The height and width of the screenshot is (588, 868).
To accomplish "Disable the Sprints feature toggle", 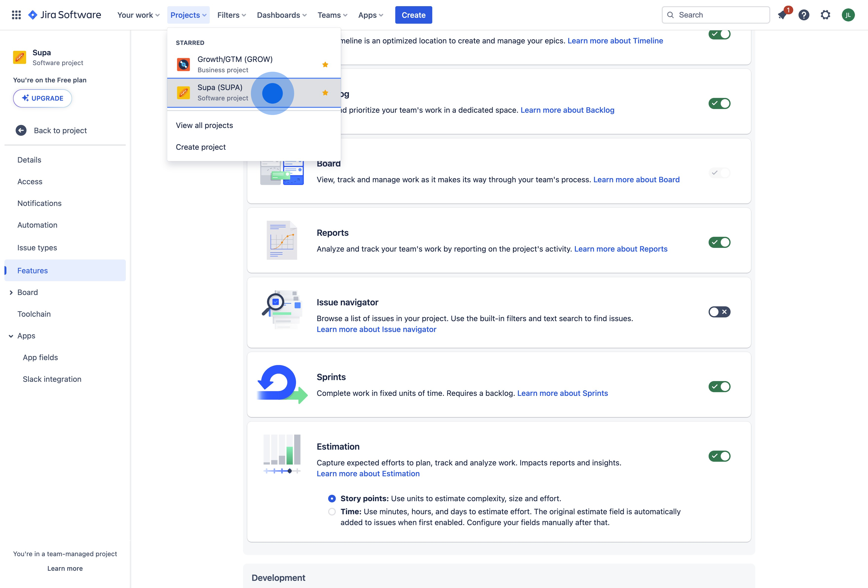I will (x=719, y=386).
